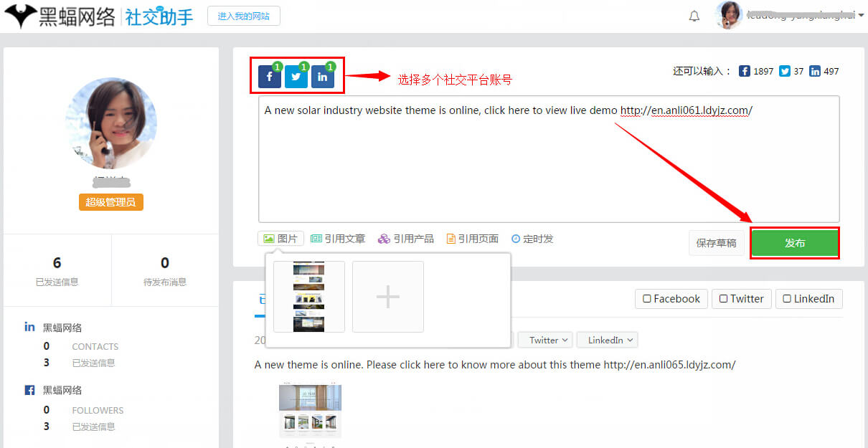Click the 进入我的网站 button

(244, 16)
